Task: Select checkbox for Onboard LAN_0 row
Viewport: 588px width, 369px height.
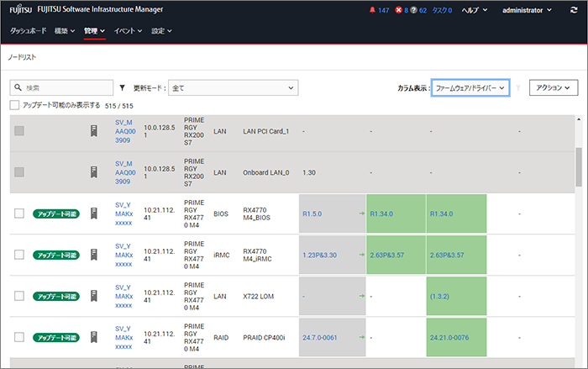Action: (19, 172)
